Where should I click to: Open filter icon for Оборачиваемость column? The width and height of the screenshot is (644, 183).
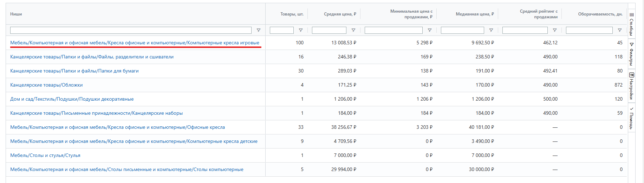(620, 30)
